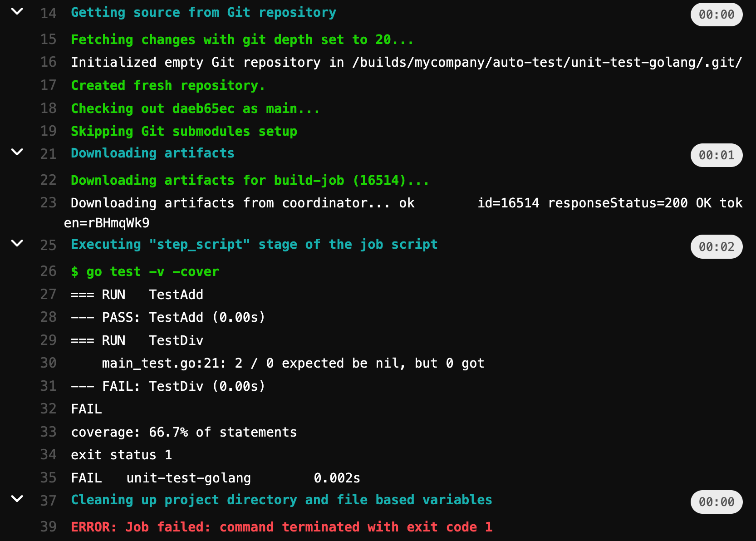This screenshot has height=541, width=756.
Task: Collapse the "Executing step_script" section chevron
Action: pyautogui.click(x=17, y=244)
